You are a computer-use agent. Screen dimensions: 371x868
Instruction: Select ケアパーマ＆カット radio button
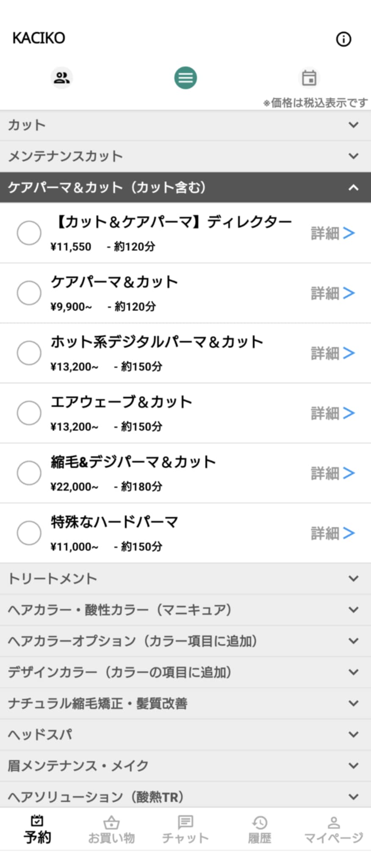(29, 293)
